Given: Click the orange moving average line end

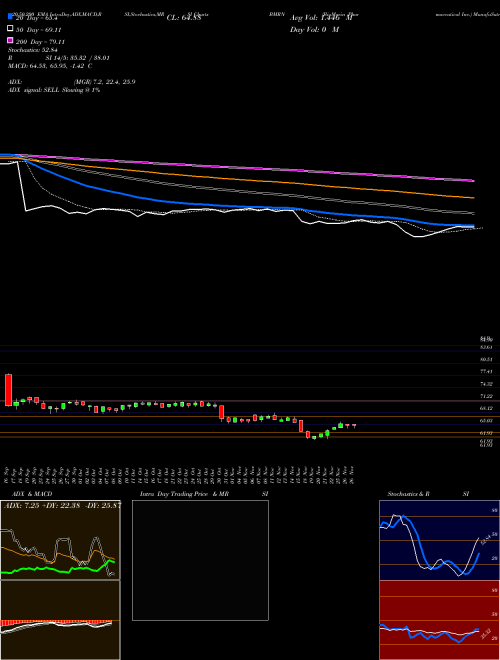Looking at the screenshot, I should tap(472, 197).
